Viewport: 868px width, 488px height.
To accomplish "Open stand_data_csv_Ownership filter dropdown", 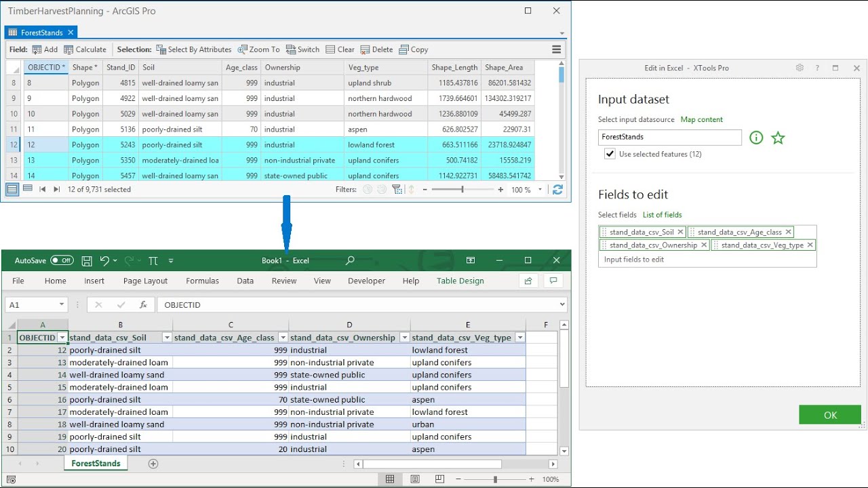I will (x=404, y=338).
